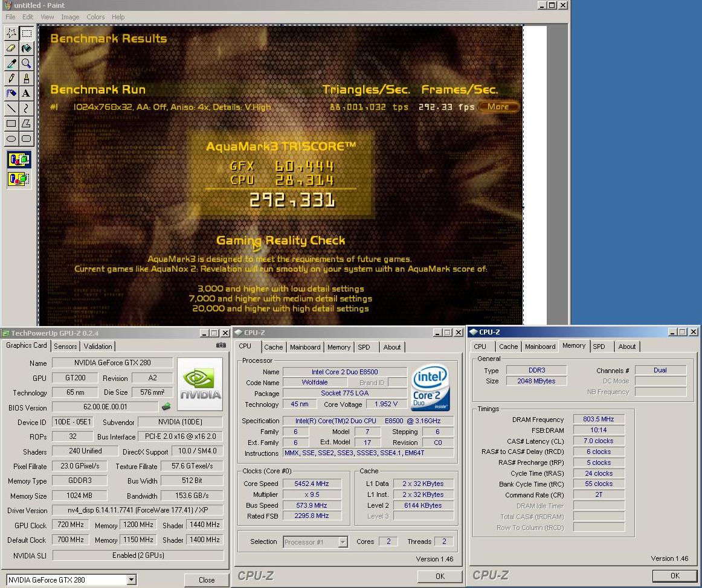The width and height of the screenshot is (702, 588).
Task: Open Cache tab in middle CPU-Z window
Action: tap(273, 347)
